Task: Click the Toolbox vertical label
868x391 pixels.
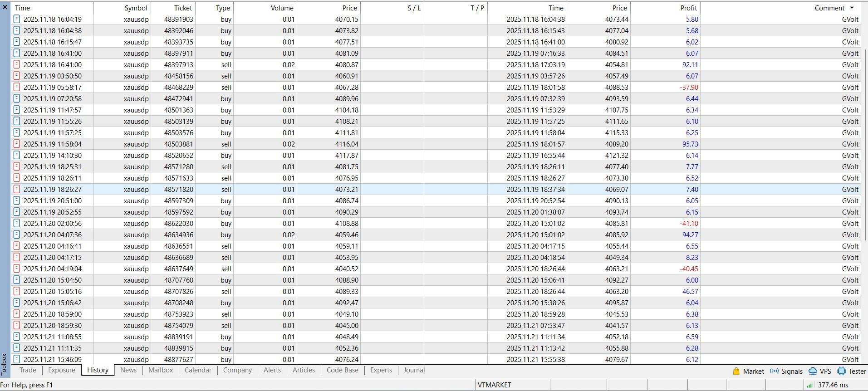Action: pos(5,365)
